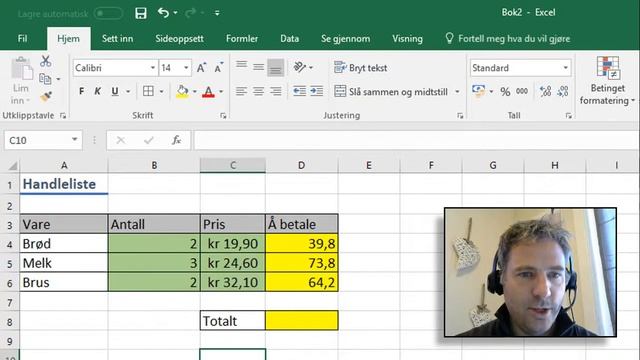640x360 pixels.
Task: Select the cell with kr 24,60
Action: click(x=233, y=263)
